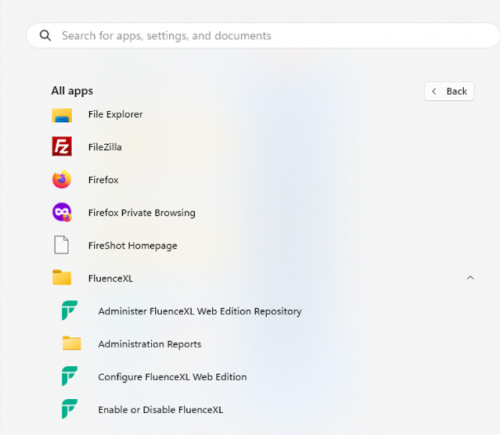
Task: Click the File Explorer icon
Action: pos(62,115)
